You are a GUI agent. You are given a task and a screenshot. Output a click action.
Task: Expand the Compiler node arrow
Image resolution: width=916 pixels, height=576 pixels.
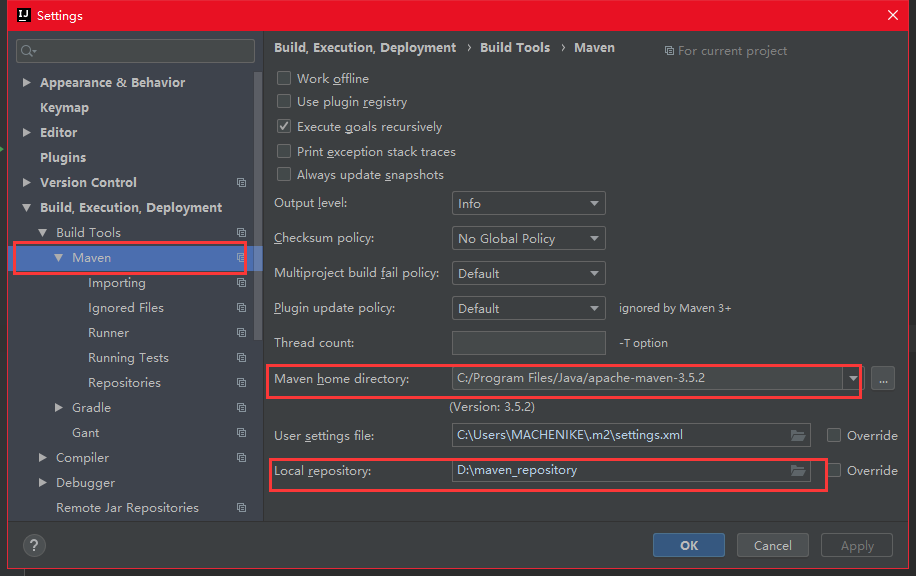43,457
